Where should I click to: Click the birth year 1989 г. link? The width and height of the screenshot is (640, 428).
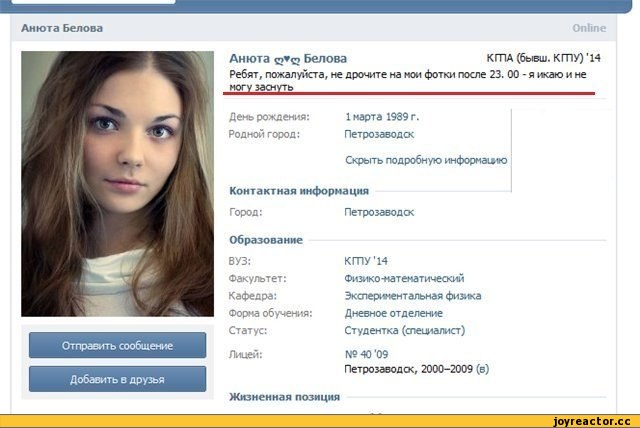click(402, 117)
